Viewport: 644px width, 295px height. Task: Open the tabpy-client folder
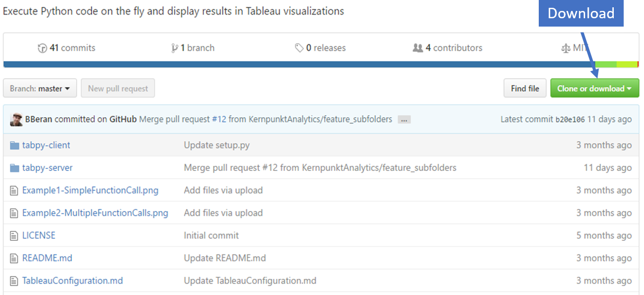point(46,145)
